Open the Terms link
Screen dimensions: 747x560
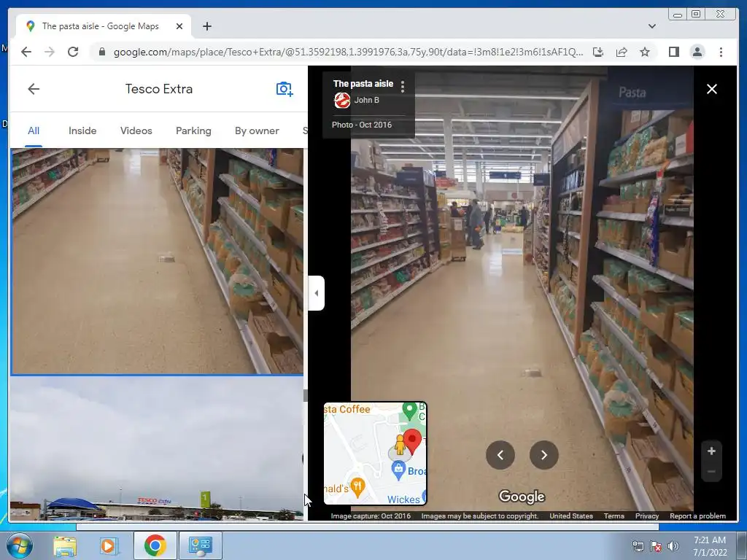614,516
